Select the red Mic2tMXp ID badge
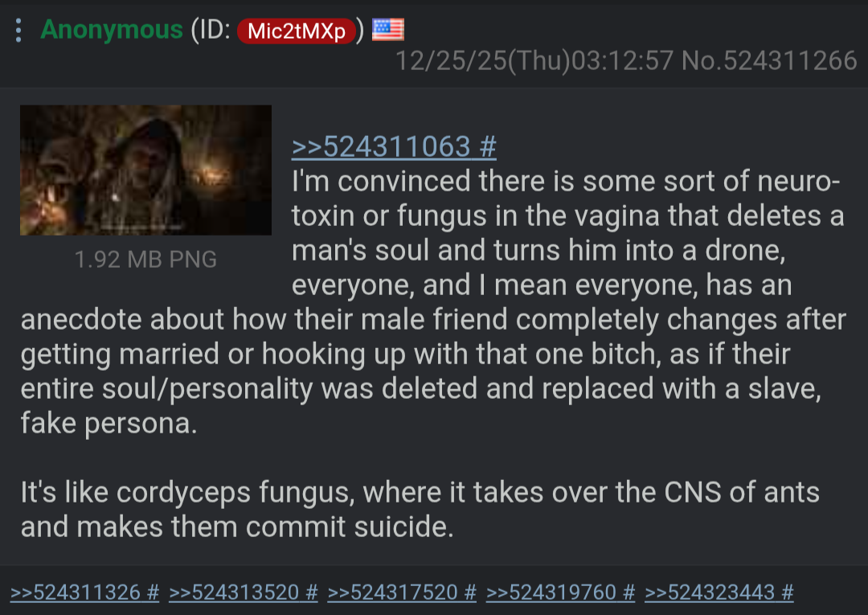The image size is (868, 615). point(296,31)
